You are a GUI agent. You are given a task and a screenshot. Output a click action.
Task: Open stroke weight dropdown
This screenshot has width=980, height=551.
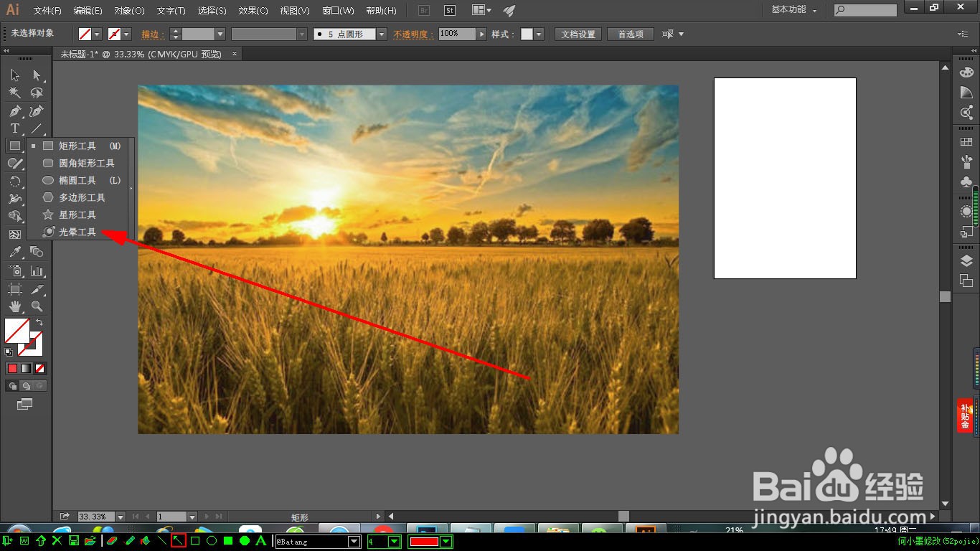220,34
